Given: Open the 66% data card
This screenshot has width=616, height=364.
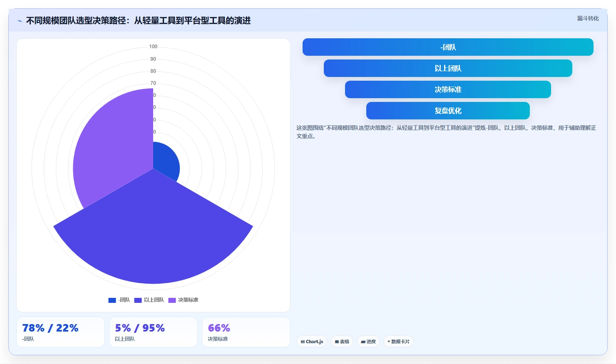Looking at the screenshot, I should click(x=246, y=332).
